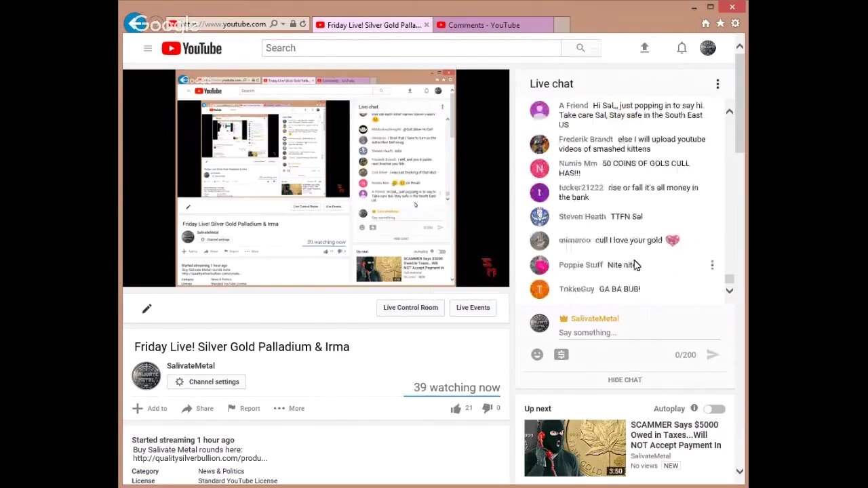
Task: Click the page scrollbar down arrow
Action: click(739, 471)
